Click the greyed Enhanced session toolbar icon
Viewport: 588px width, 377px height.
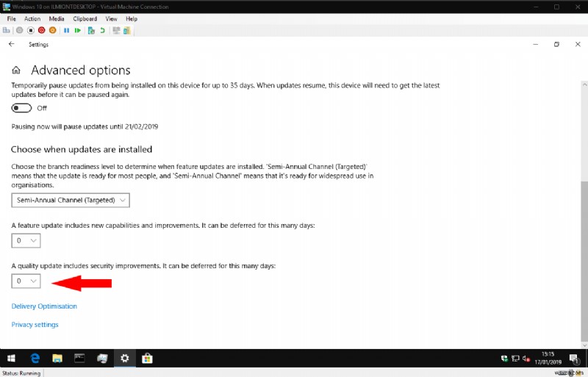tap(116, 30)
